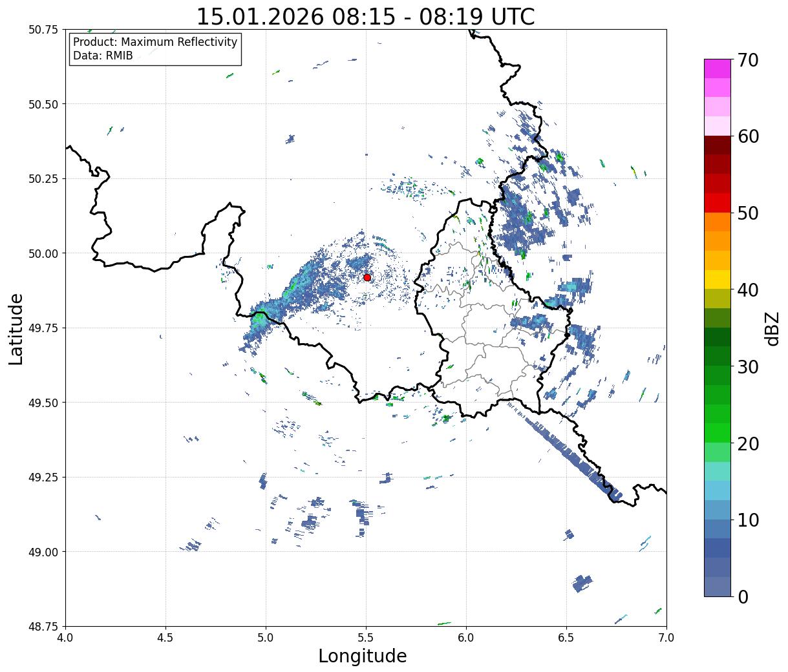Viewport: 788px width, 672px height.
Task: Click the colorbar tick label 70
Action: pos(747,60)
